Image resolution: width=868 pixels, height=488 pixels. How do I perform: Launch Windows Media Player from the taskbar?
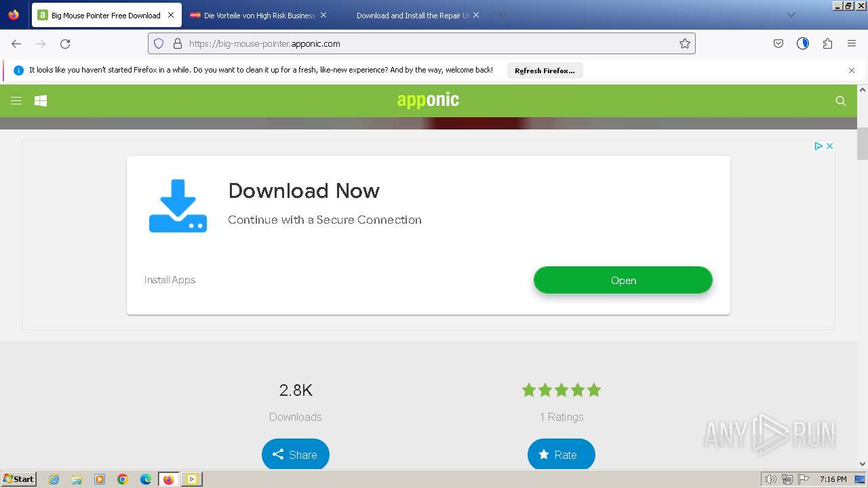point(100,479)
